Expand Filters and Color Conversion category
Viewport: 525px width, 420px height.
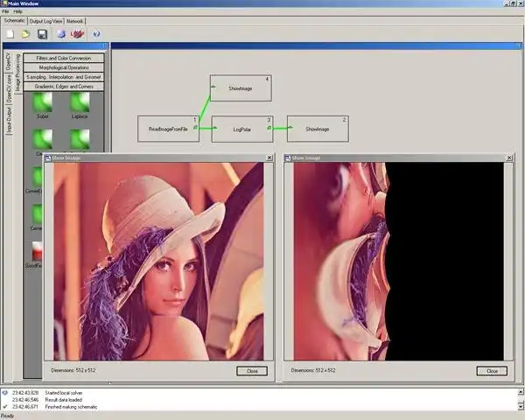point(64,59)
